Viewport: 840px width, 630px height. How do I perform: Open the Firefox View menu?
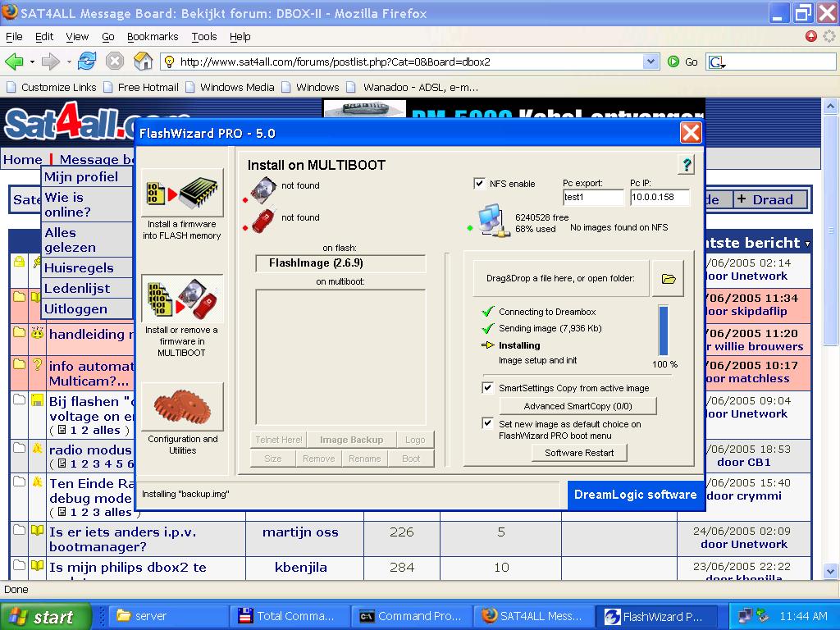77,36
